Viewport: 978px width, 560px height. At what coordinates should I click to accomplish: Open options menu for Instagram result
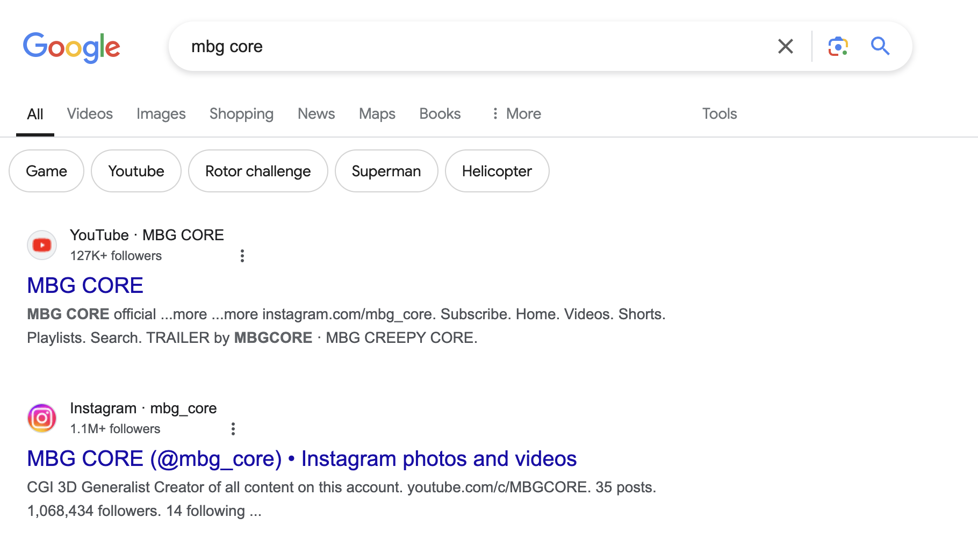(x=233, y=429)
